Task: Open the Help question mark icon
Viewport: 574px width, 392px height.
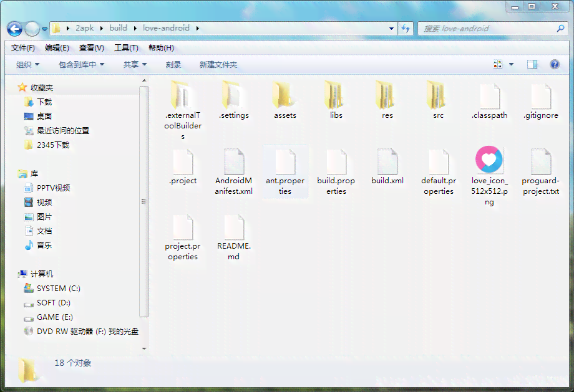Action: pos(555,64)
